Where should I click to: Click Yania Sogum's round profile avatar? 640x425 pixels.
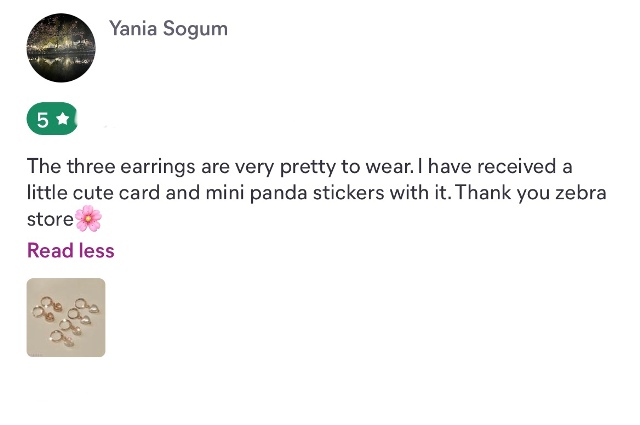point(61,48)
